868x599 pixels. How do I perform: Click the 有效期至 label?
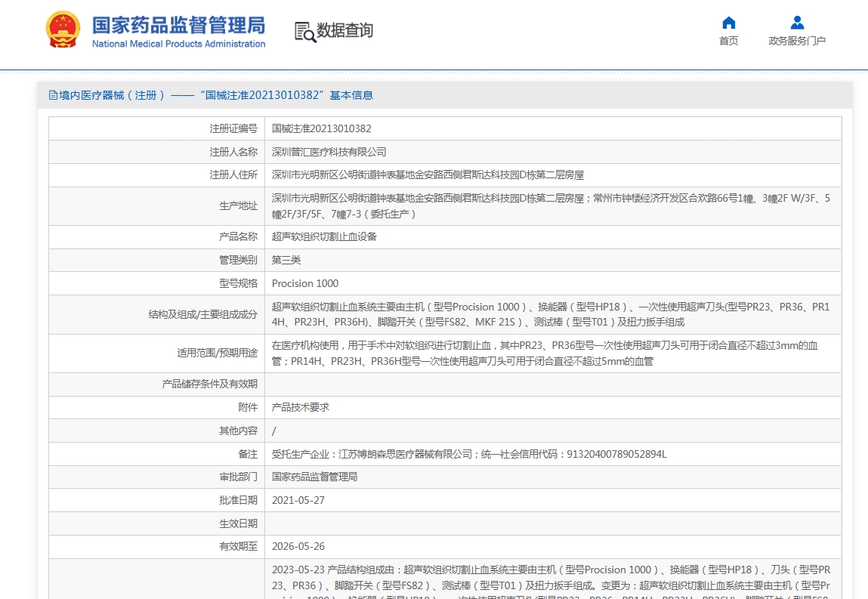tap(239, 546)
